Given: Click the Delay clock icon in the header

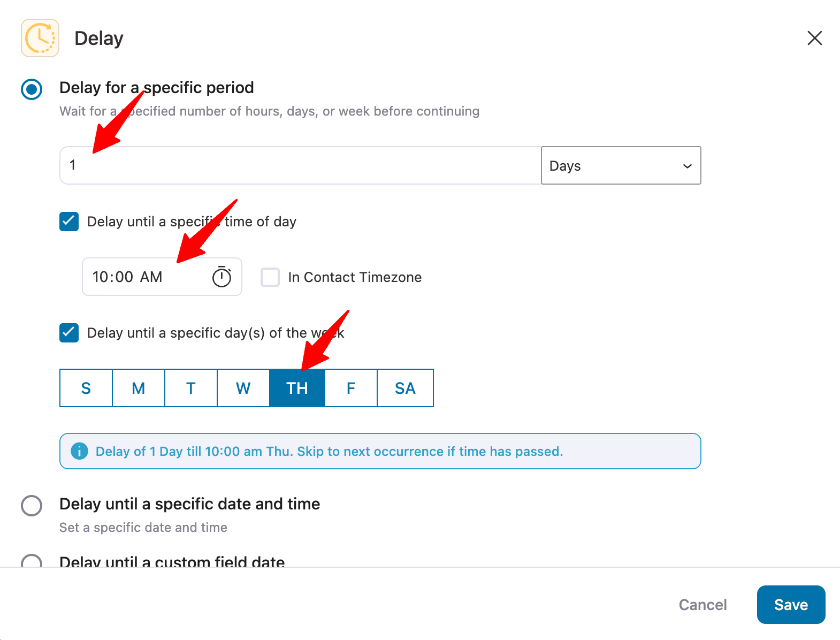Looking at the screenshot, I should 40,38.
